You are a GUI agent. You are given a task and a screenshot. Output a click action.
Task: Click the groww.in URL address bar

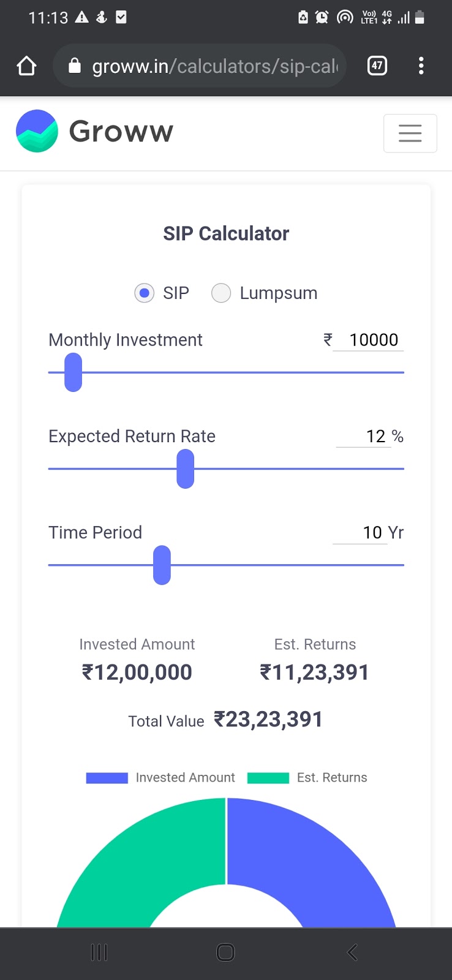coord(214,66)
